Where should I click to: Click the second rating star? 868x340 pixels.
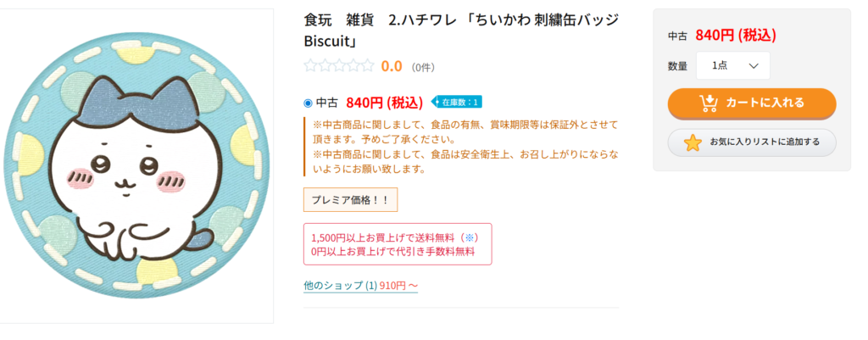click(325, 65)
